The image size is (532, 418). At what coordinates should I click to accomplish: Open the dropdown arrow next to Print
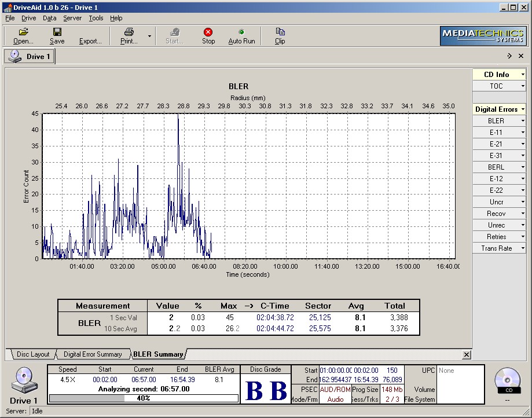click(149, 36)
